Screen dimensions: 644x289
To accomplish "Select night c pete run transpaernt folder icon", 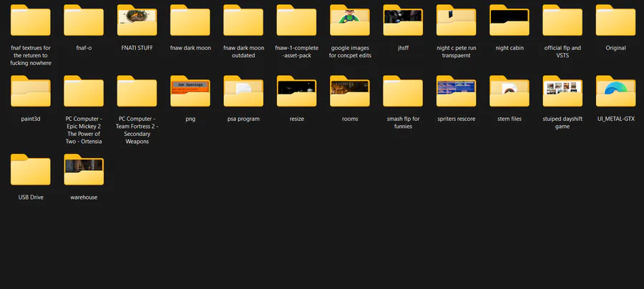I will click(457, 20).
